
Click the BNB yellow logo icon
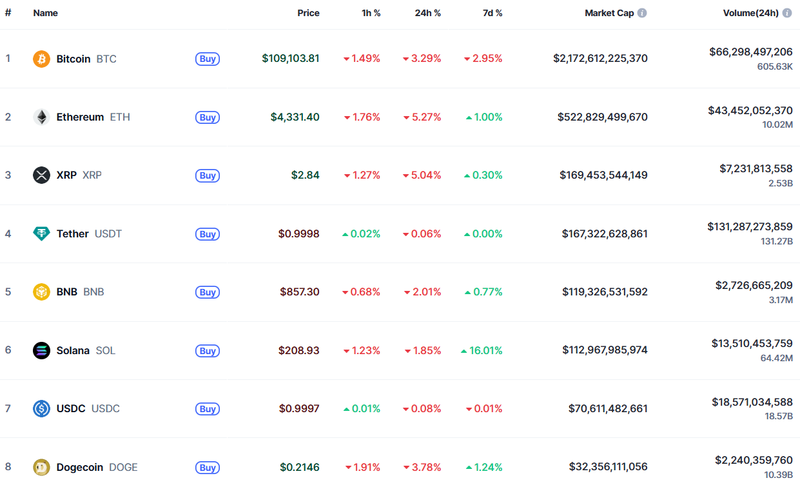(x=41, y=292)
